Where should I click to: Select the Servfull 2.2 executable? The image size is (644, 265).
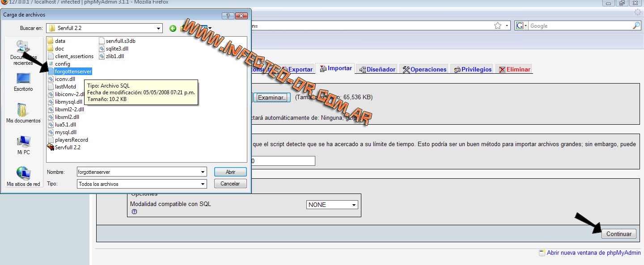pos(64,147)
